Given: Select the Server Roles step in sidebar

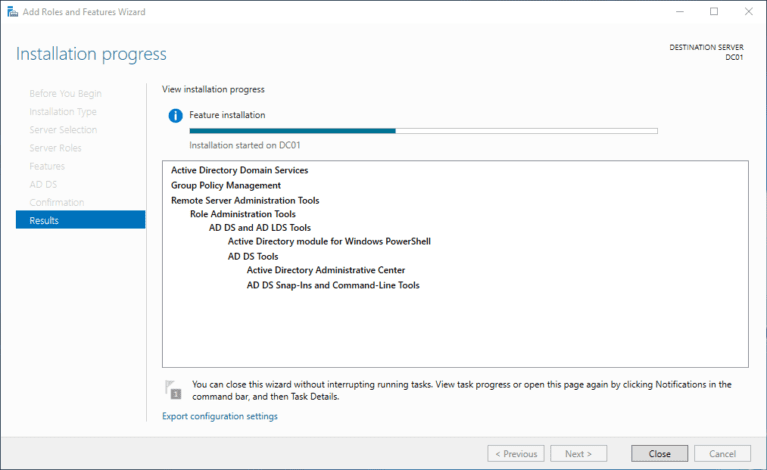Looking at the screenshot, I should (x=55, y=148).
